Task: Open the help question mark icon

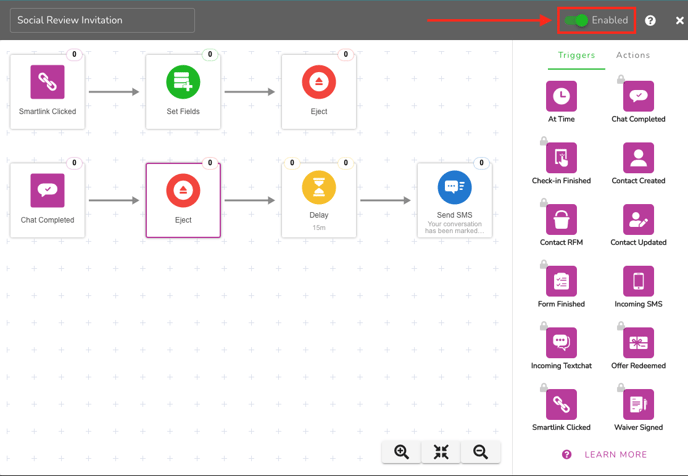Action: click(x=650, y=20)
